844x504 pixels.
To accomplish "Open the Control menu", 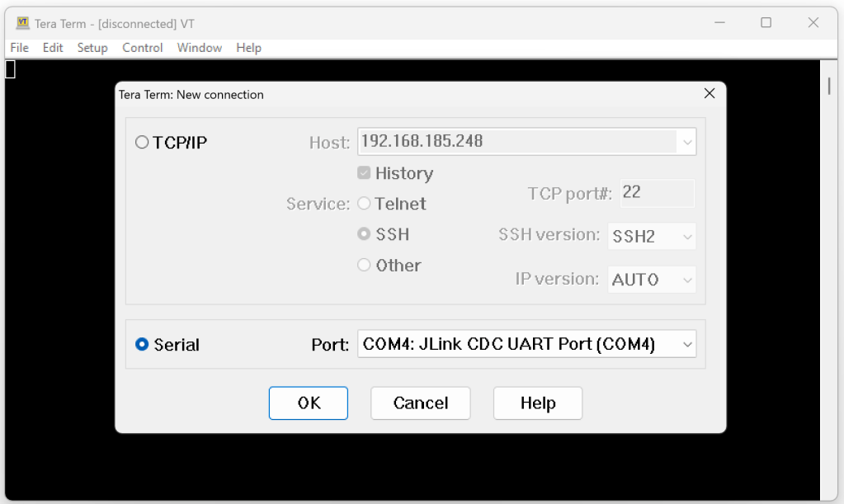I will tap(143, 48).
